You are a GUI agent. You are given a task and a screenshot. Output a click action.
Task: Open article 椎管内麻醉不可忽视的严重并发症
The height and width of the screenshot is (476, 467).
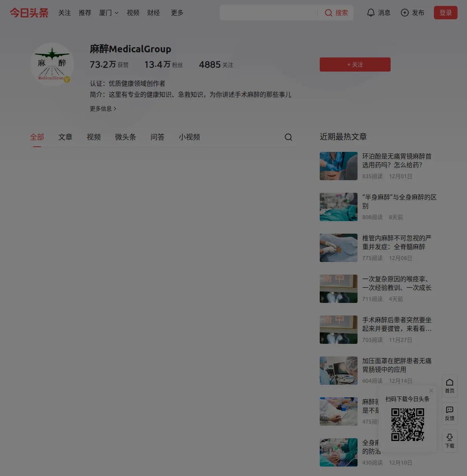[397, 242]
